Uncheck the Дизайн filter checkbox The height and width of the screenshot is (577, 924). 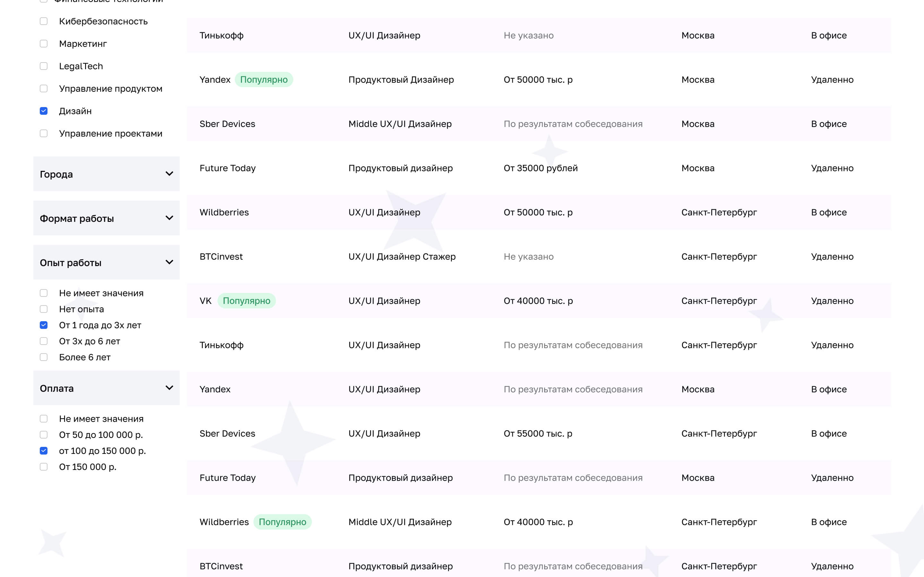(x=44, y=111)
